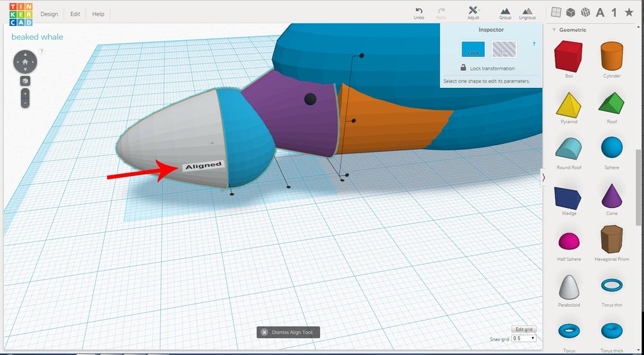The height and width of the screenshot is (355, 644).
Task: Open the Help menu
Action: [x=98, y=14]
